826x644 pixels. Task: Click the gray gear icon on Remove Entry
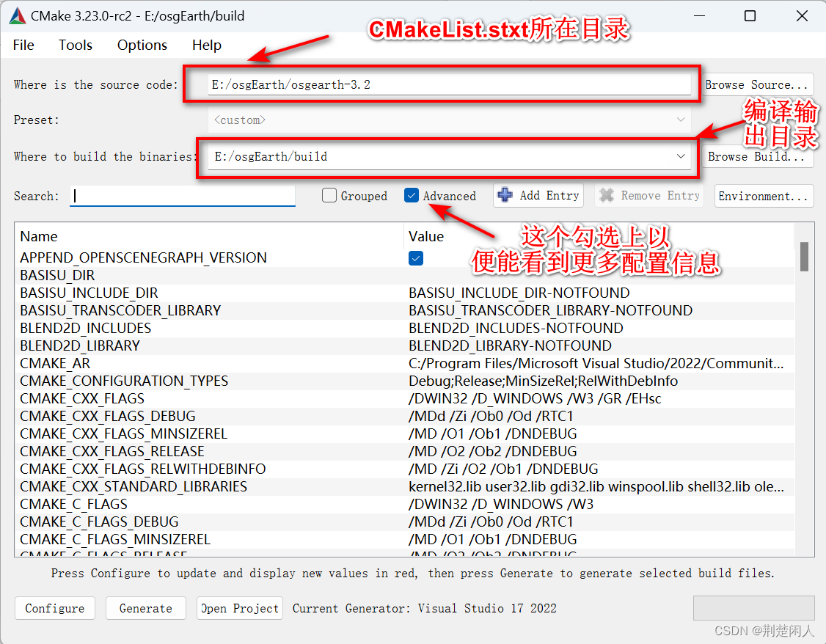coord(607,195)
